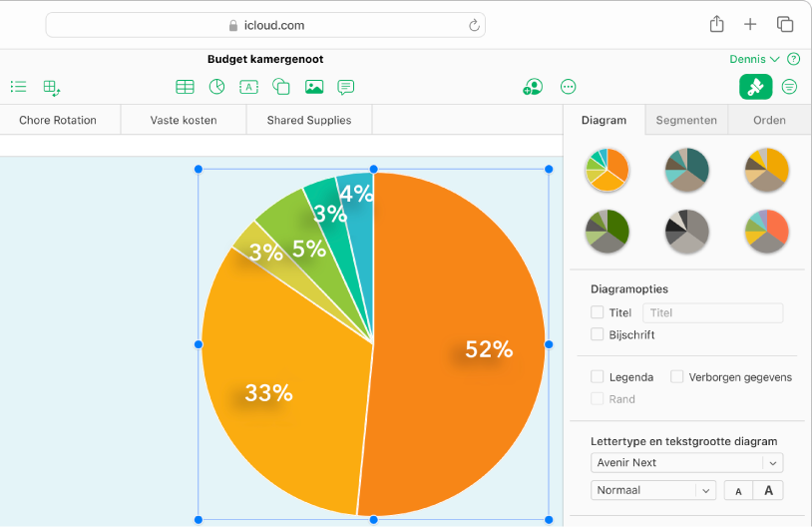Expand the Normaal font style dropdown
Image resolution: width=812 pixels, height=528 pixels.
pyautogui.click(x=653, y=490)
